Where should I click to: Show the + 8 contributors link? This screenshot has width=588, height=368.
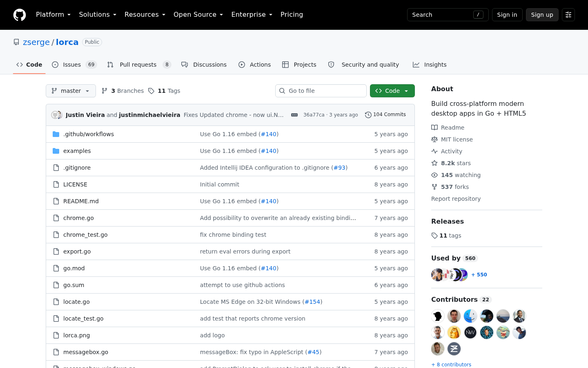pos(451,364)
